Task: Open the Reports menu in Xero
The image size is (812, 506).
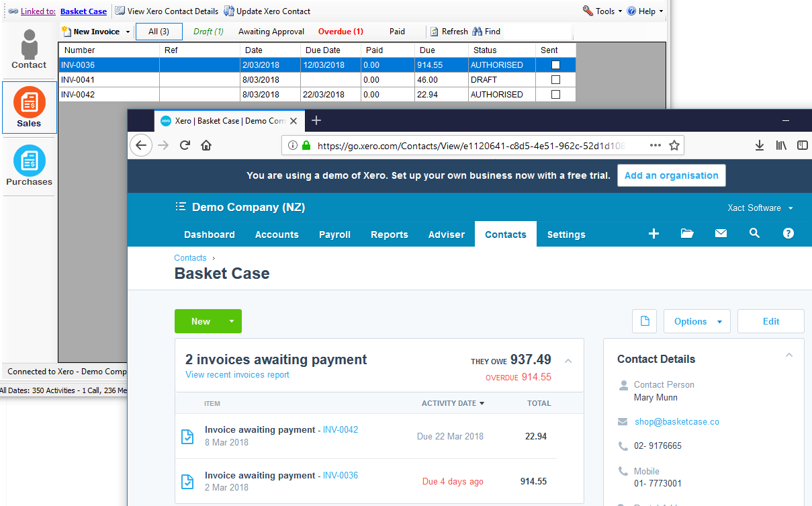Action: pos(390,235)
